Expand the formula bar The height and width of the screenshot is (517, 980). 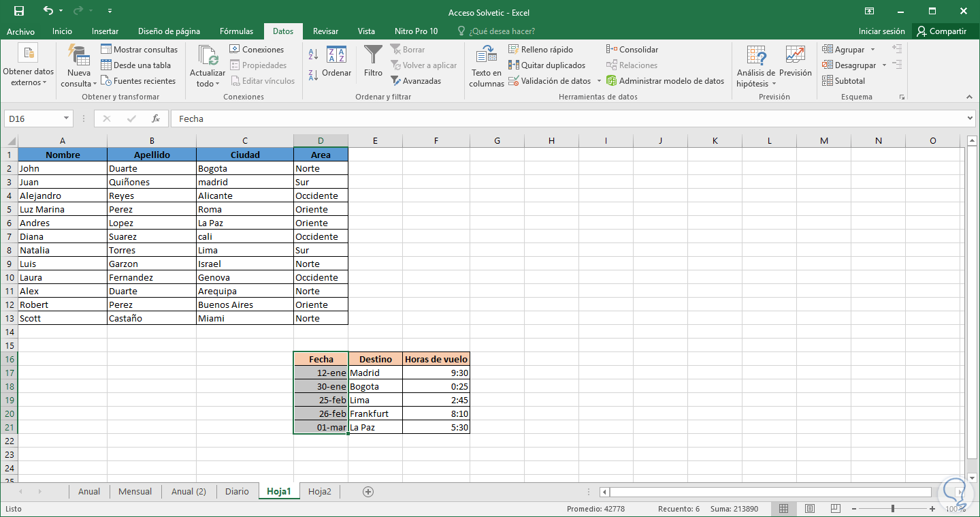click(970, 119)
